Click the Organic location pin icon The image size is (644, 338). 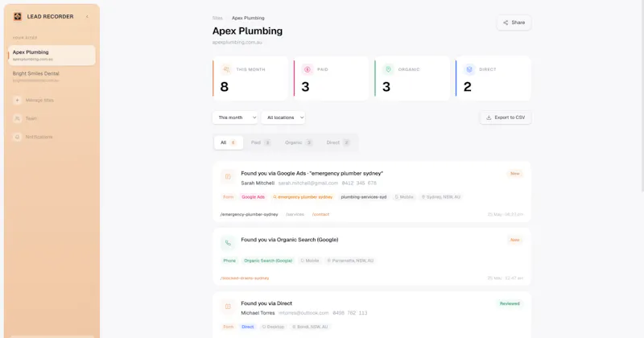pos(388,69)
